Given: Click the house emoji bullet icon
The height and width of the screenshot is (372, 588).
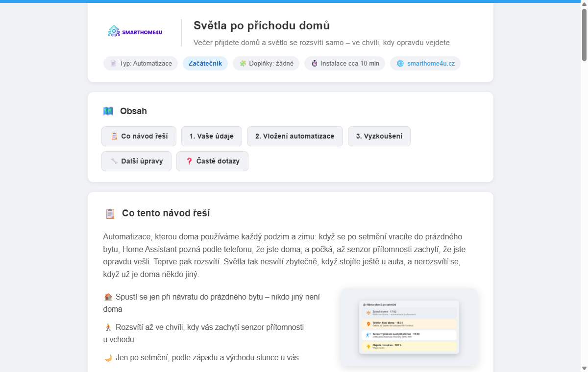Looking at the screenshot, I should (108, 297).
